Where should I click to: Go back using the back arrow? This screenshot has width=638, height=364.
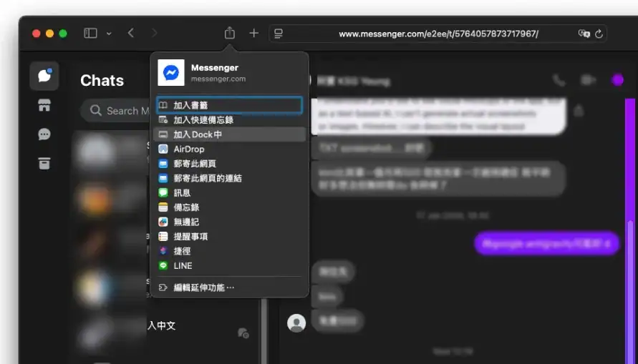tap(130, 33)
